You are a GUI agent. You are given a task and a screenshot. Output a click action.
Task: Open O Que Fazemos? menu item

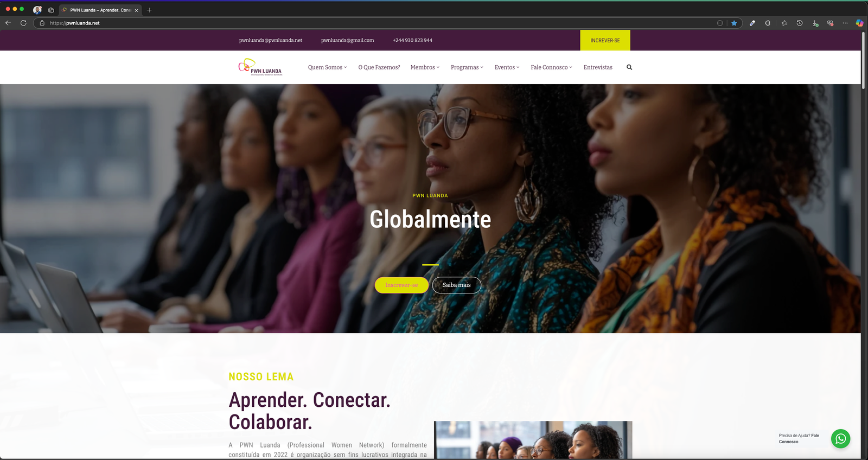pyautogui.click(x=379, y=67)
